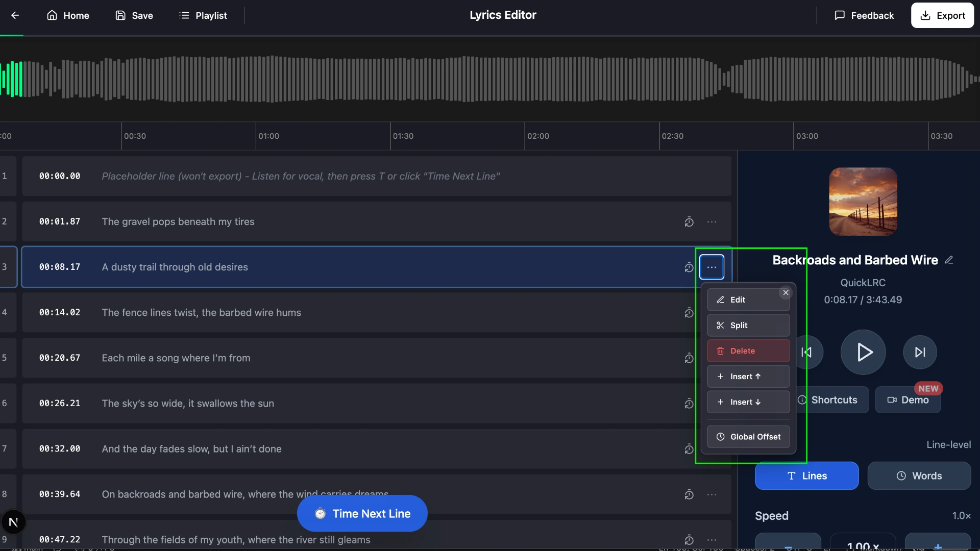This screenshot has width=980, height=551.
Task: Export the lyrics file
Action: click(942, 15)
